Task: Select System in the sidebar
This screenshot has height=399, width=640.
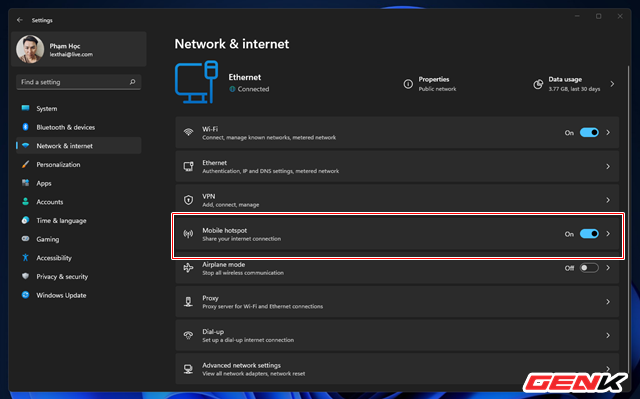Action: pyautogui.click(x=79, y=109)
